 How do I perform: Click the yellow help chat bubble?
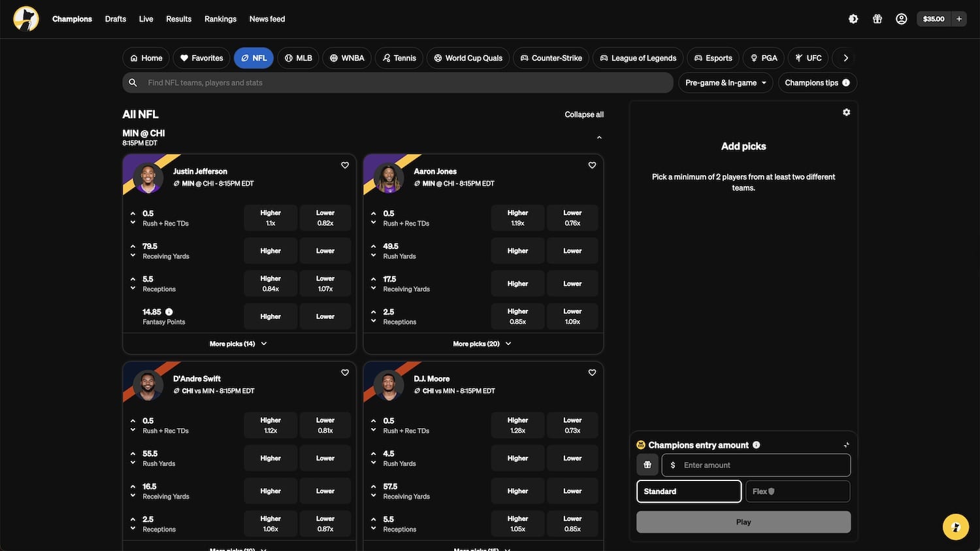point(955,527)
